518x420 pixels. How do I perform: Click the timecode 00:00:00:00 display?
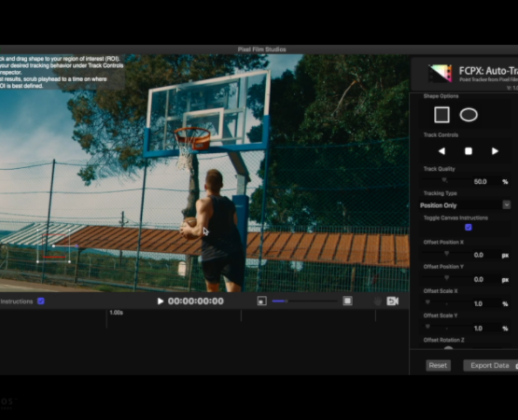(196, 301)
